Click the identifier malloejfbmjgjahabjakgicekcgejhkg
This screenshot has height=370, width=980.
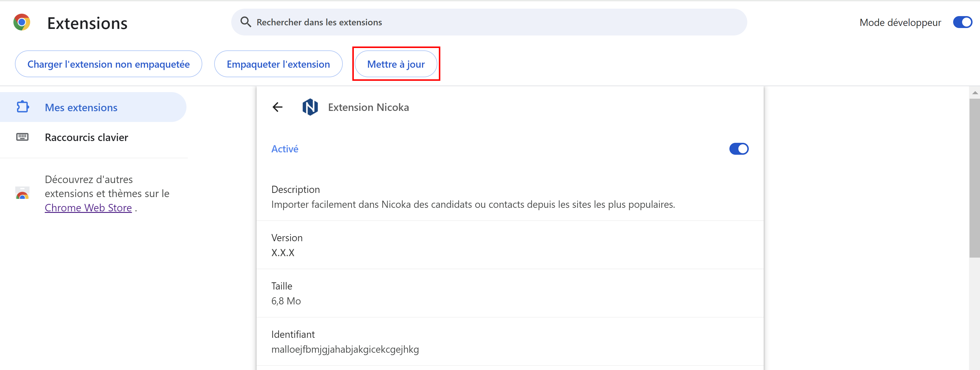(345, 349)
